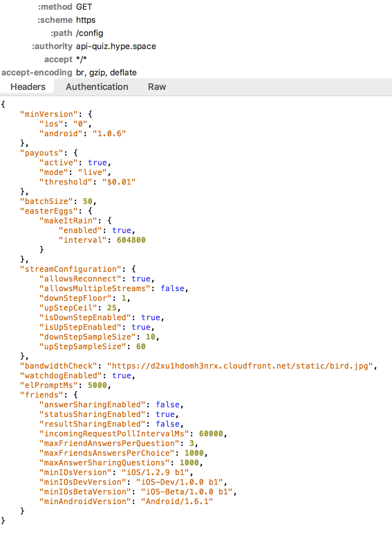Screen dimensions: 392x538
Task: Select the makeItRain interval value 604800
Action: click(x=131, y=240)
